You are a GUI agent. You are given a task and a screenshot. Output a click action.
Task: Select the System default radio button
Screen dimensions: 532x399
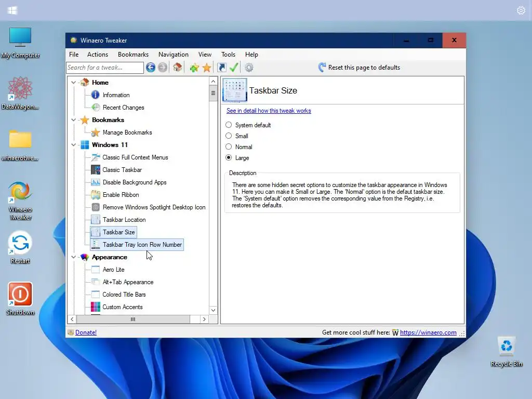229,125
